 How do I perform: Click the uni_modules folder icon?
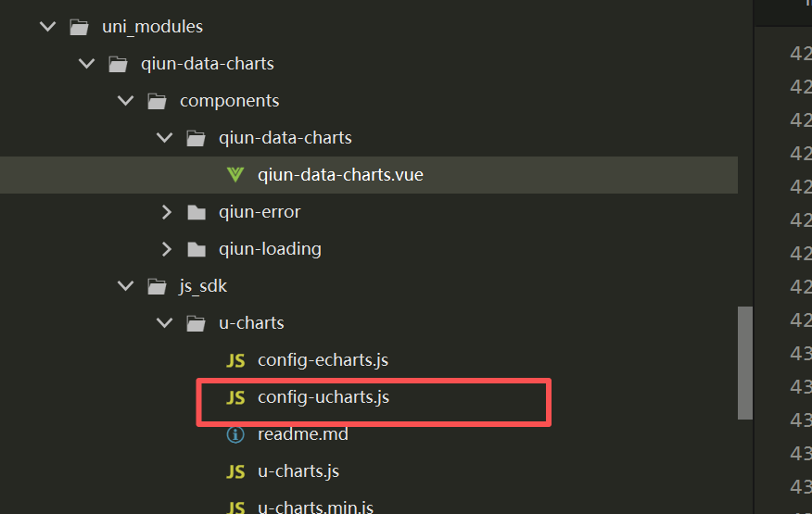[79, 27]
